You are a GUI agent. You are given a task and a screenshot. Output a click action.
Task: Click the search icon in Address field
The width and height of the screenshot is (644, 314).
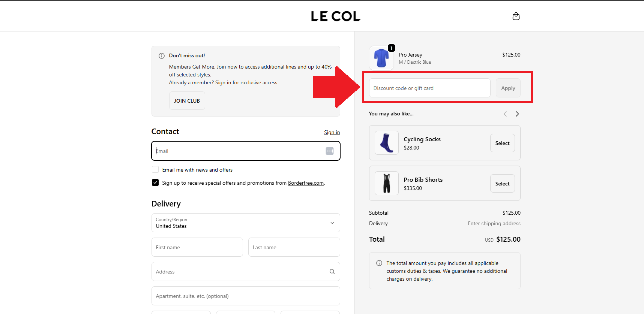tap(332, 272)
